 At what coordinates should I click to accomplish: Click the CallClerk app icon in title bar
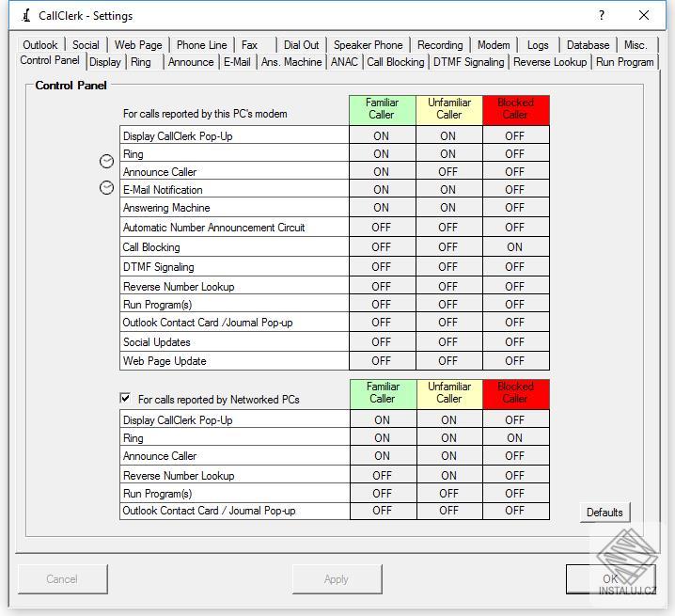tap(26, 15)
